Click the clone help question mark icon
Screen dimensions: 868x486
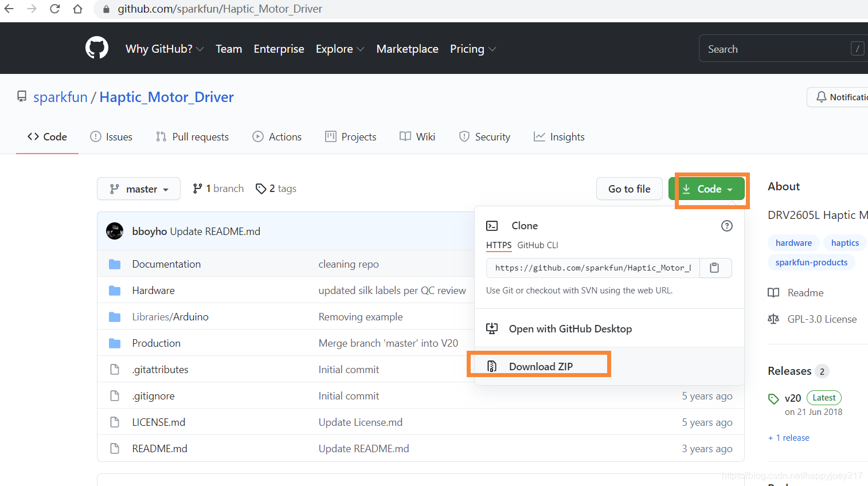coord(727,226)
